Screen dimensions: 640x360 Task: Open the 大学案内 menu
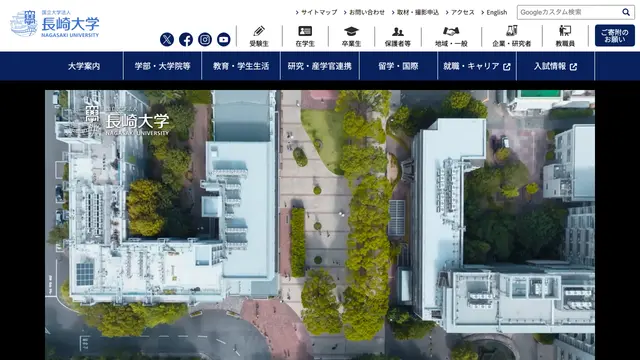pos(84,66)
